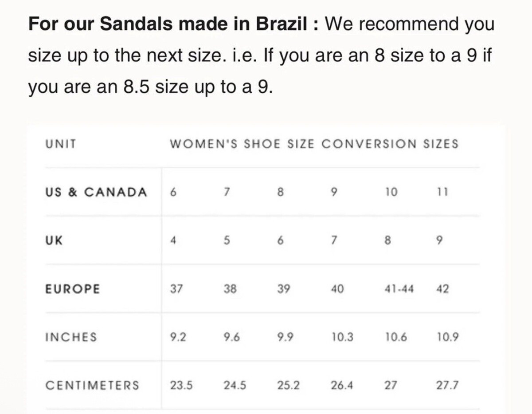Click the 27.7 centimeters value
The height and width of the screenshot is (414, 532).
coord(447,385)
